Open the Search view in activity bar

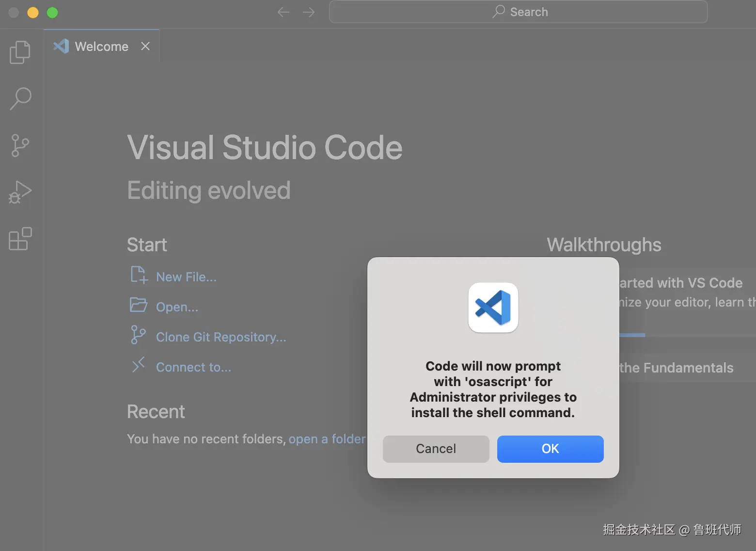coord(20,98)
